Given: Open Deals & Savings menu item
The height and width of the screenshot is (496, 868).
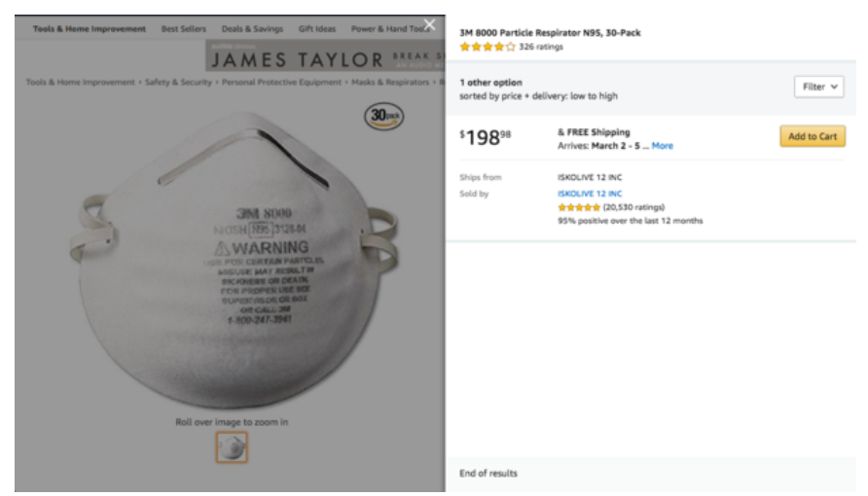Looking at the screenshot, I should click(x=252, y=29).
